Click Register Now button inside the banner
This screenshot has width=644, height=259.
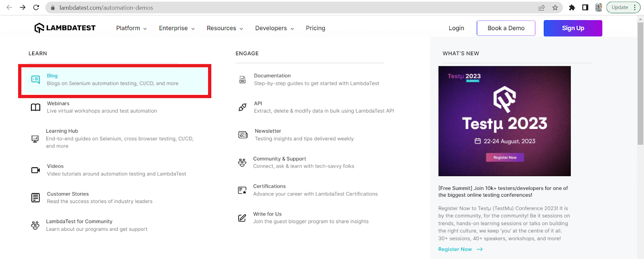click(x=505, y=157)
